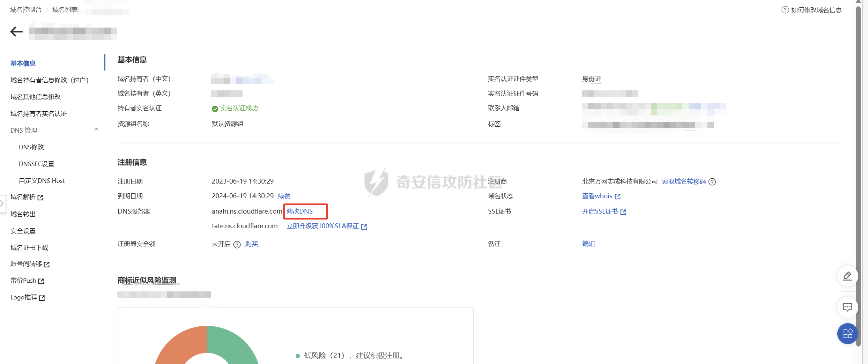
Task: Select 基本信息 in the sidebar
Action: (x=23, y=64)
